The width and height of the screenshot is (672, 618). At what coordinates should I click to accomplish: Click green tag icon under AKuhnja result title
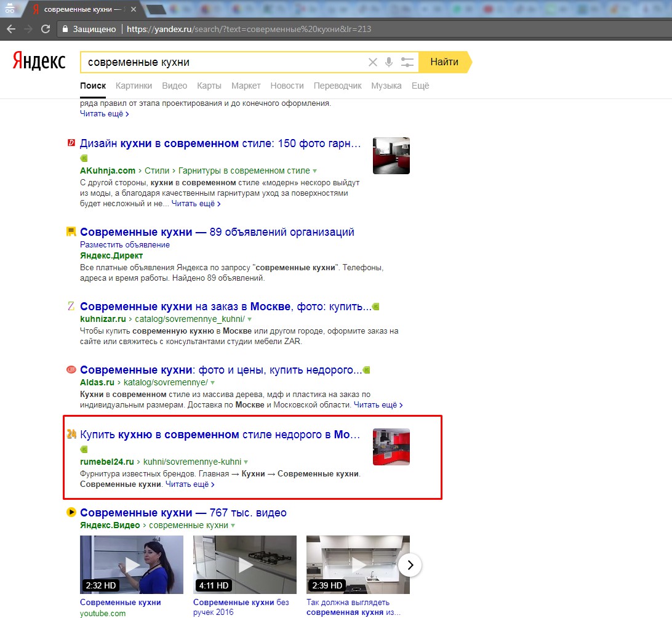(84, 158)
